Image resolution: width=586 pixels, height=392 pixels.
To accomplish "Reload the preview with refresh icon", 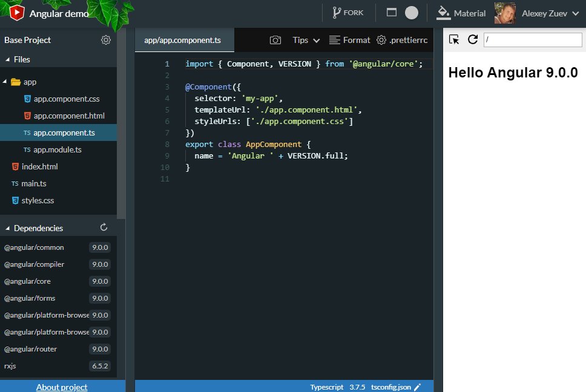I will [473, 39].
